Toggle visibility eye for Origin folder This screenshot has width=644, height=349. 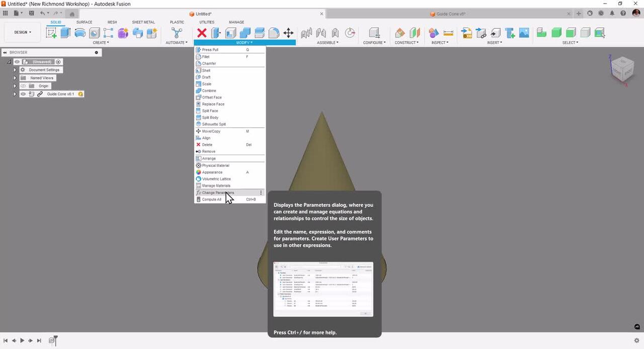(23, 86)
